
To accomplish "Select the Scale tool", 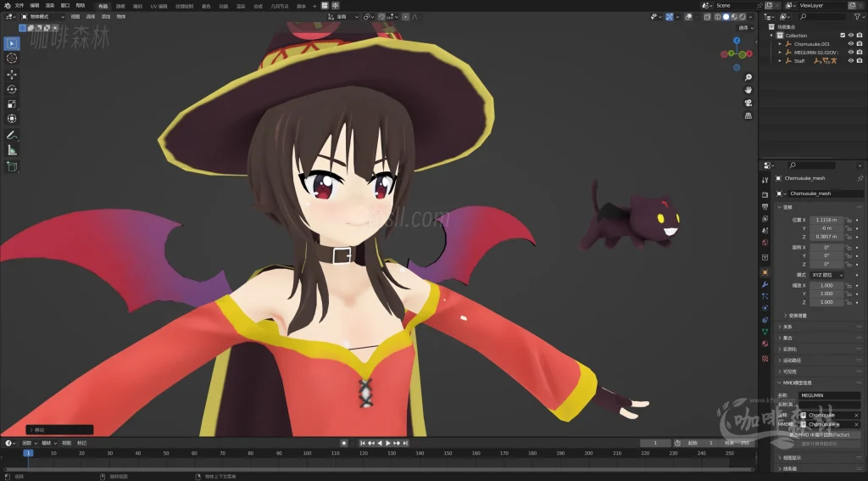I will tap(12, 104).
